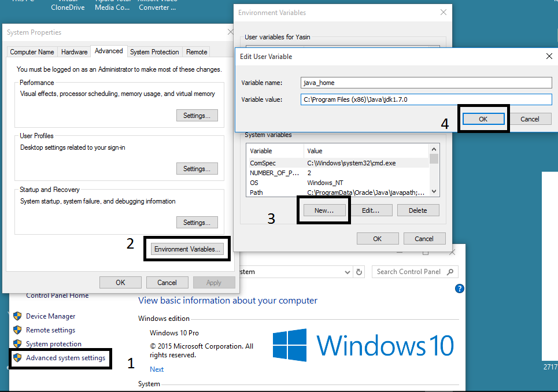Viewport: 558px width, 392px height.
Task: Select the Remote tab in System Properties
Action: [197, 52]
